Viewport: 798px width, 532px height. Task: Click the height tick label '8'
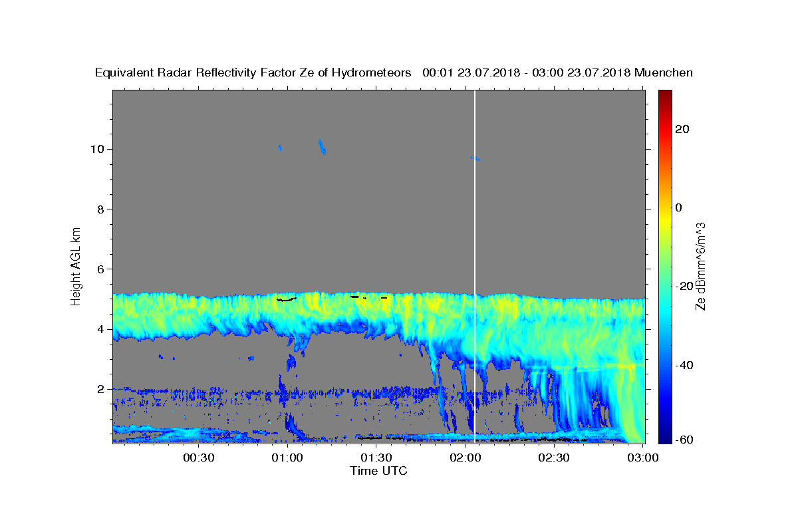coord(101,209)
